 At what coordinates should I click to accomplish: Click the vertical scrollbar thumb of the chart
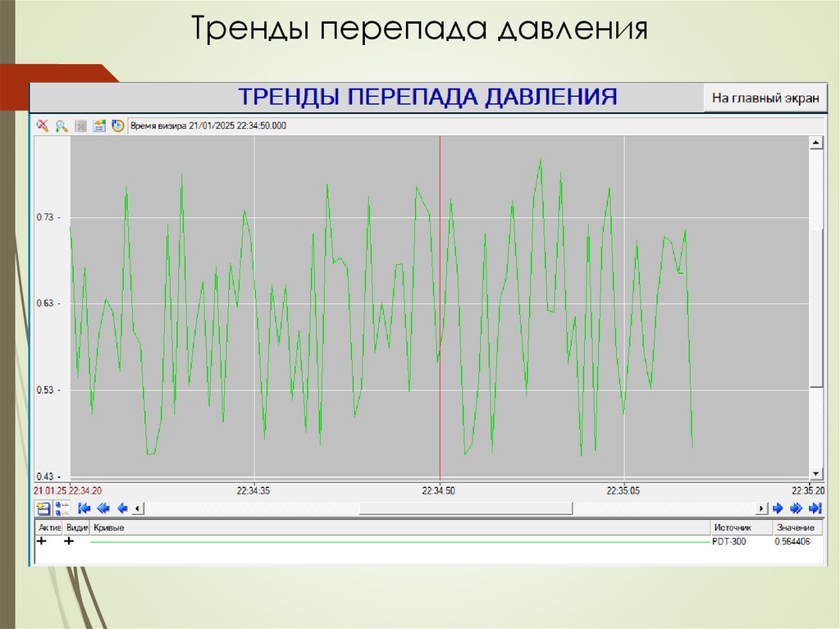[x=816, y=308]
